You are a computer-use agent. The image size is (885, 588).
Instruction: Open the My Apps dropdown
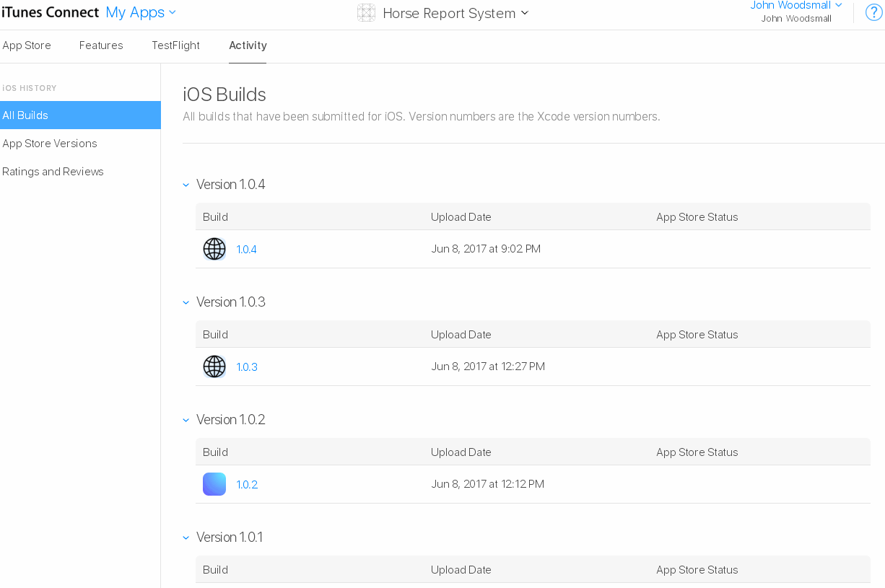(x=141, y=12)
